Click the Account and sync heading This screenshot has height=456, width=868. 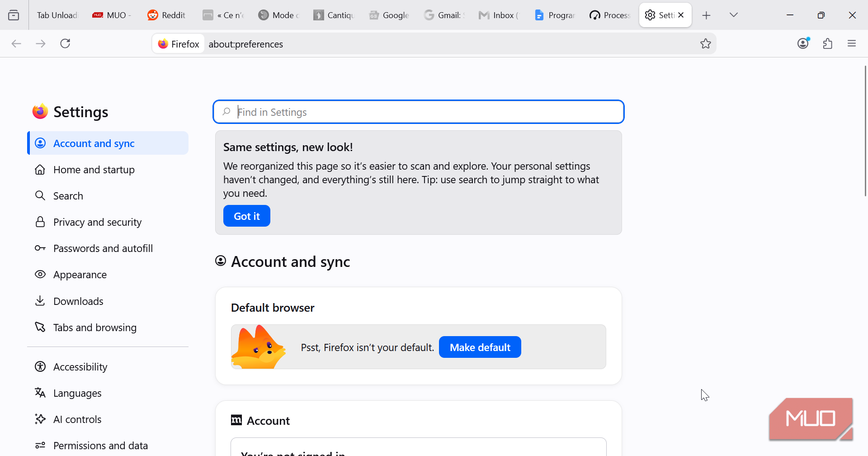coord(290,261)
